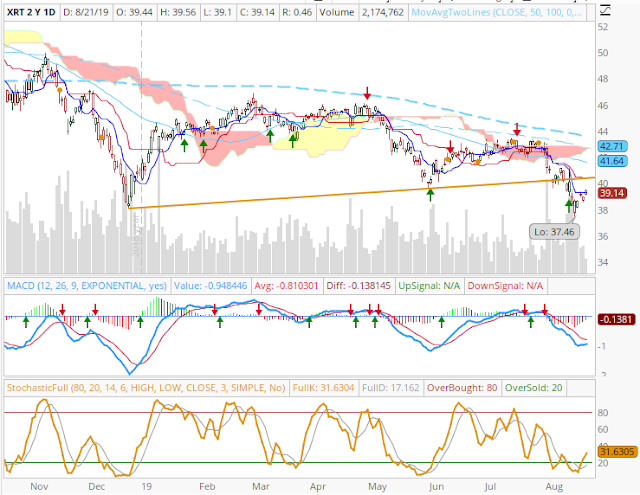The height and width of the screenshot is (495, 640).
Task: Click the 50 level on price axis
Action: pyautogui.click(x=603, y=53)
